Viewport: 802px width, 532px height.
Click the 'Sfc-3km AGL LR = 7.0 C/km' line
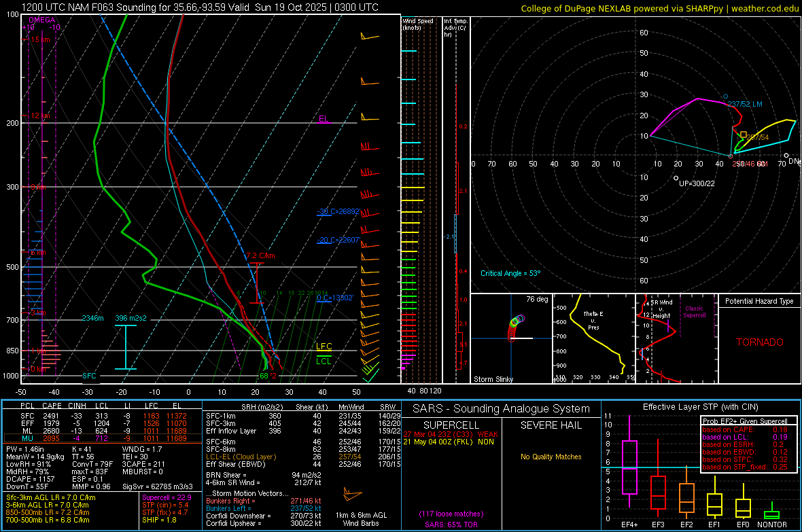[x=51, y=497]
